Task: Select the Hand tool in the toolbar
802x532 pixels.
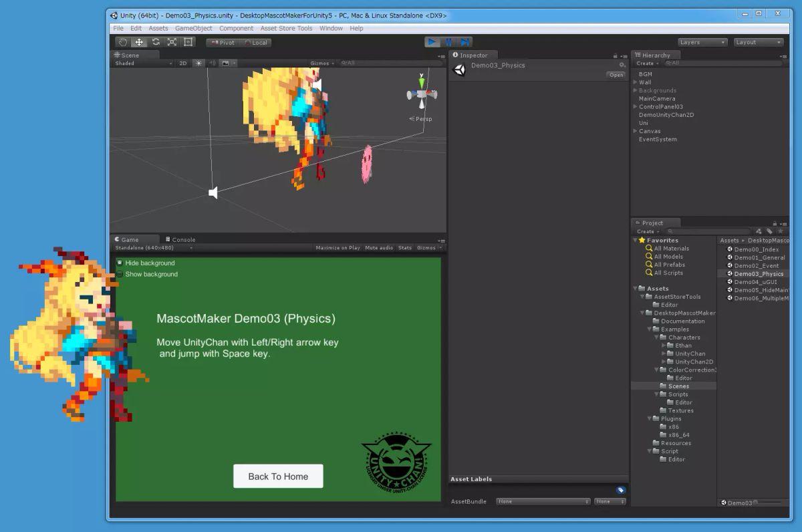Action: click(123, 42)
